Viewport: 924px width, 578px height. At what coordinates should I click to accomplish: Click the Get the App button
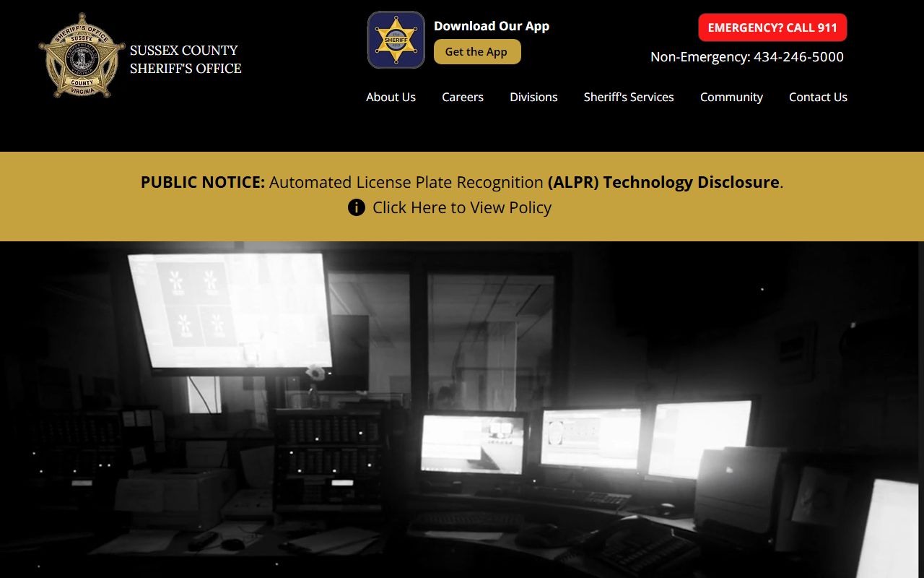click(477, 52)
